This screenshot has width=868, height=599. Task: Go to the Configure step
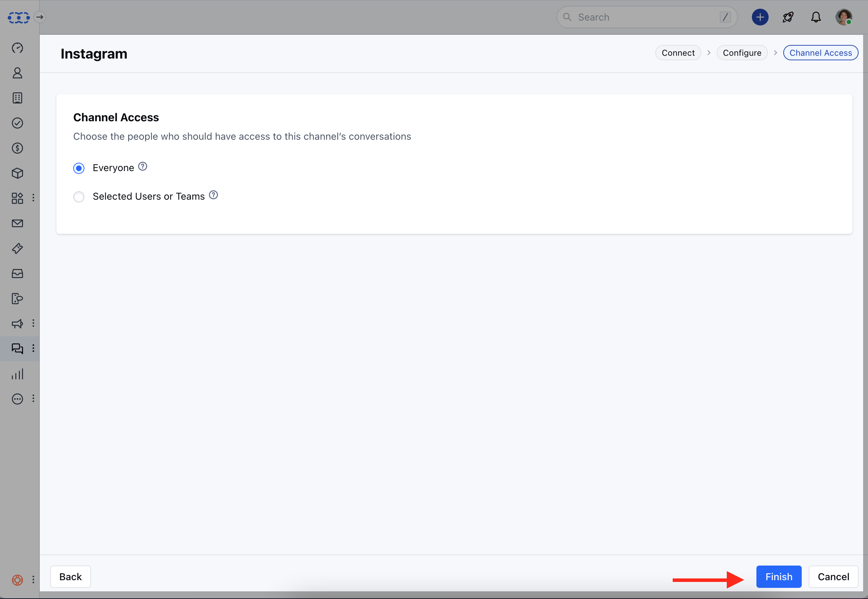742,53
